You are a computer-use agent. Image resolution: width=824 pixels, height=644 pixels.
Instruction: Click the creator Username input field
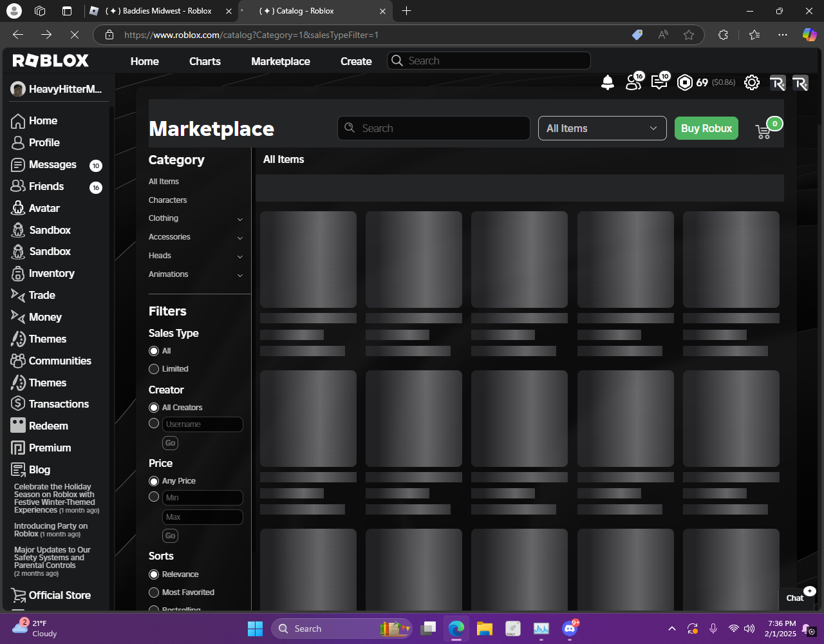click(203, 424)
